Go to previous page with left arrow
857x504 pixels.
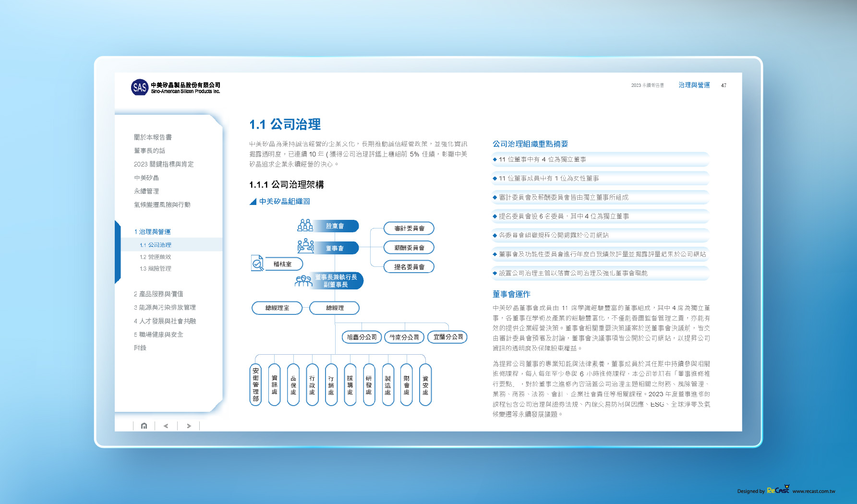point(166,426)
